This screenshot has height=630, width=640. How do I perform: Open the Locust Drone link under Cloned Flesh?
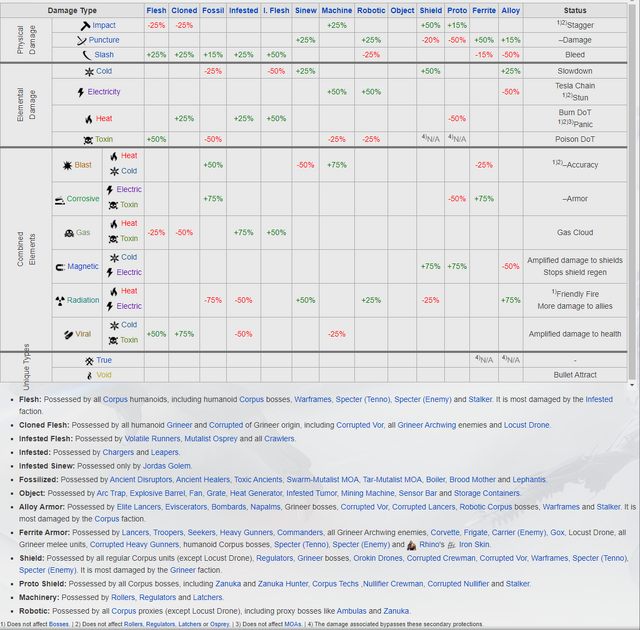tap(527, 425)
